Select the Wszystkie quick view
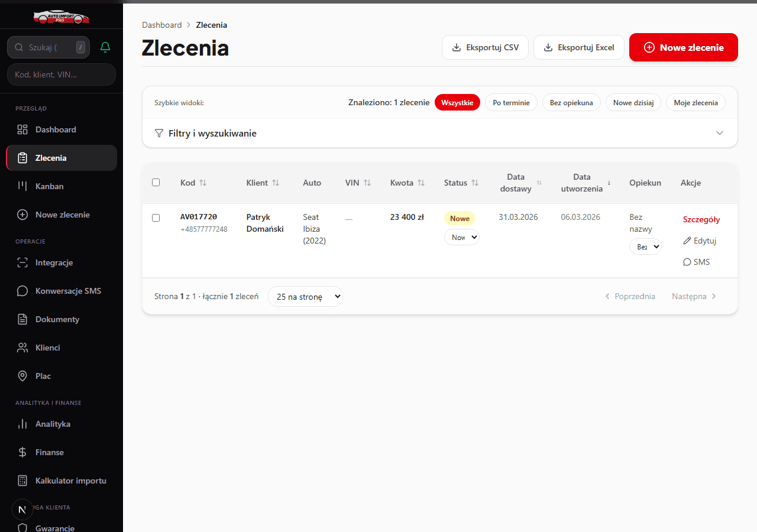This screenshot has height=532, width=757. [457, 102]
